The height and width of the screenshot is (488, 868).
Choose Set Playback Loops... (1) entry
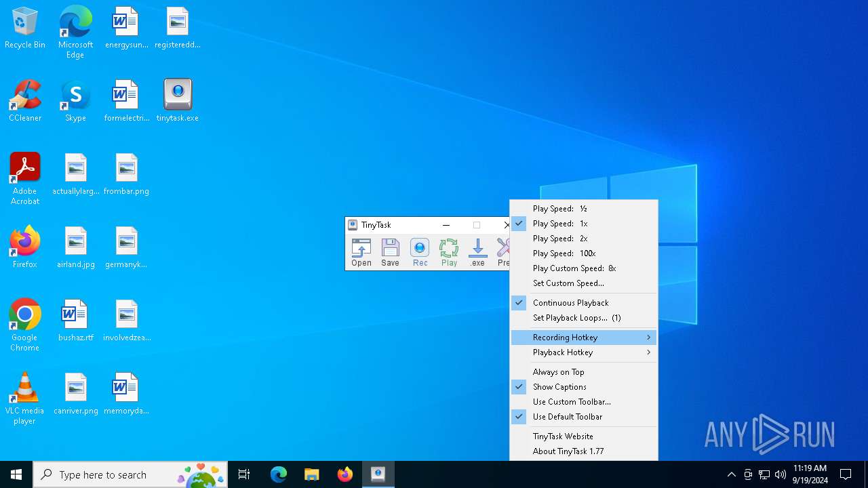tap(584, 318)
